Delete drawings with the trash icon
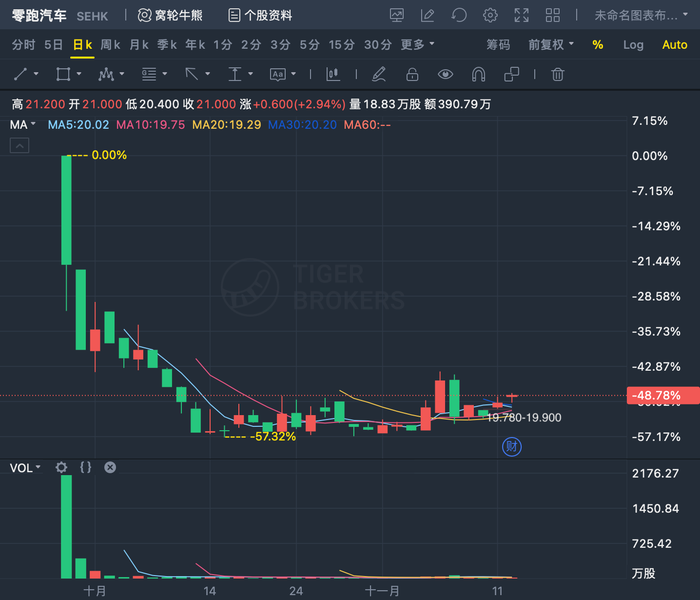The image size is (700, 600). 558,74
